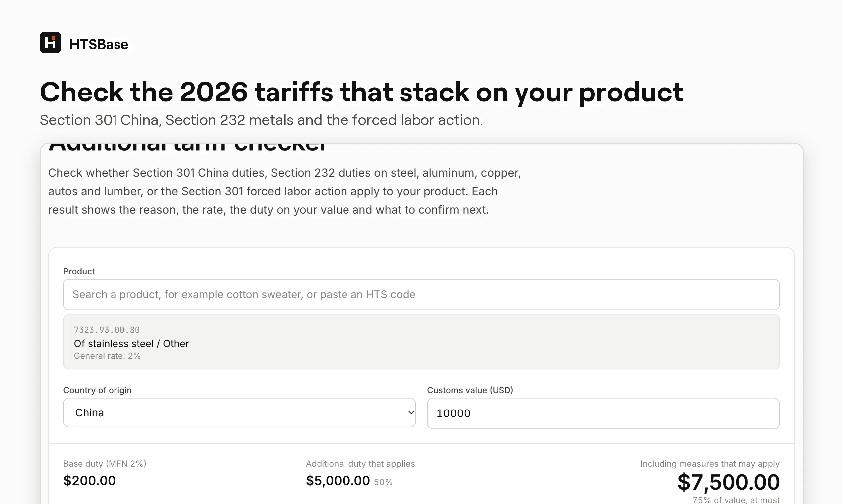Click the Check the 2026 tariffs heading

[x=362, y=93]
